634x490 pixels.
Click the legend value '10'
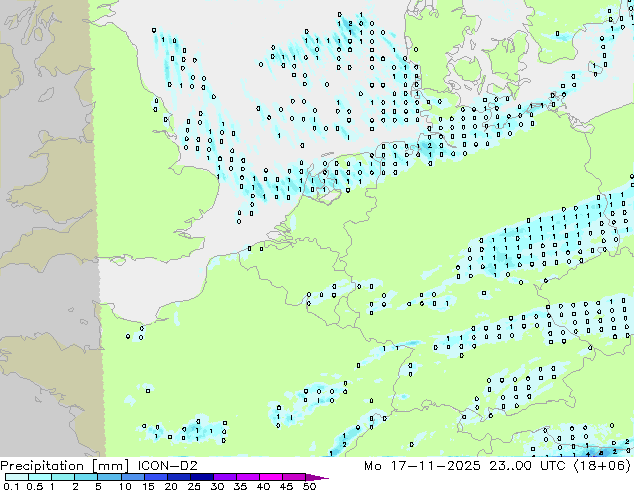[x=125, y=486]
